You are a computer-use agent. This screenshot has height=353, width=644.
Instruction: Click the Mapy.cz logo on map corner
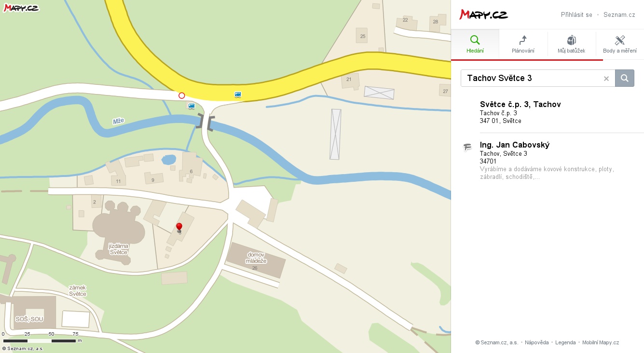pos(21,7)
